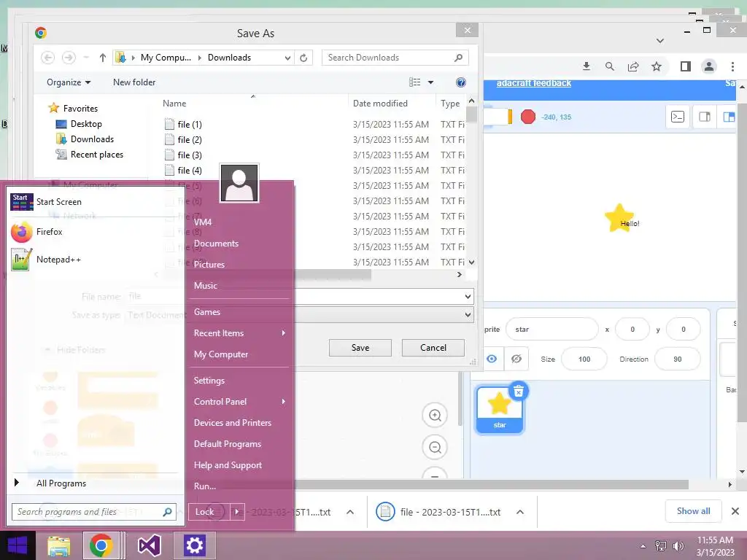
Task: Open the Settings gear app on taskbar
Action: point(194,545)
